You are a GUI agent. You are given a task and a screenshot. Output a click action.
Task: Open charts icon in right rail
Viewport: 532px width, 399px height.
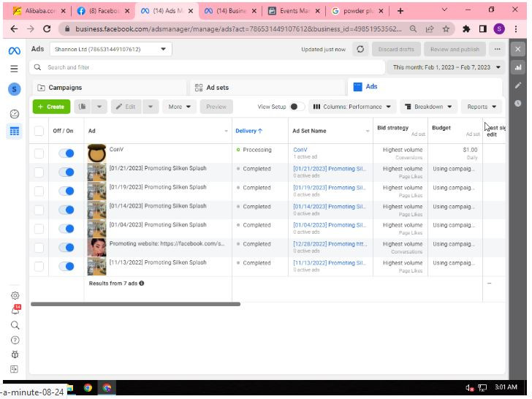coord(517,67)
